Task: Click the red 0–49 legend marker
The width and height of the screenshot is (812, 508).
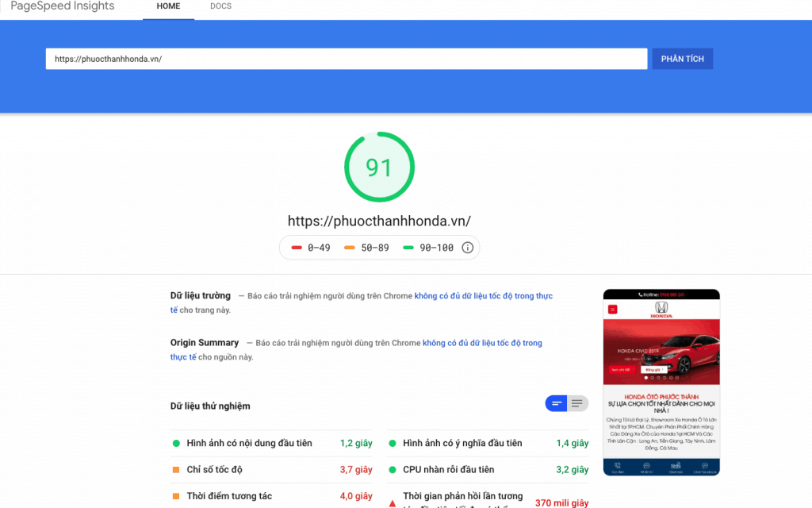Action: [297, 248]
